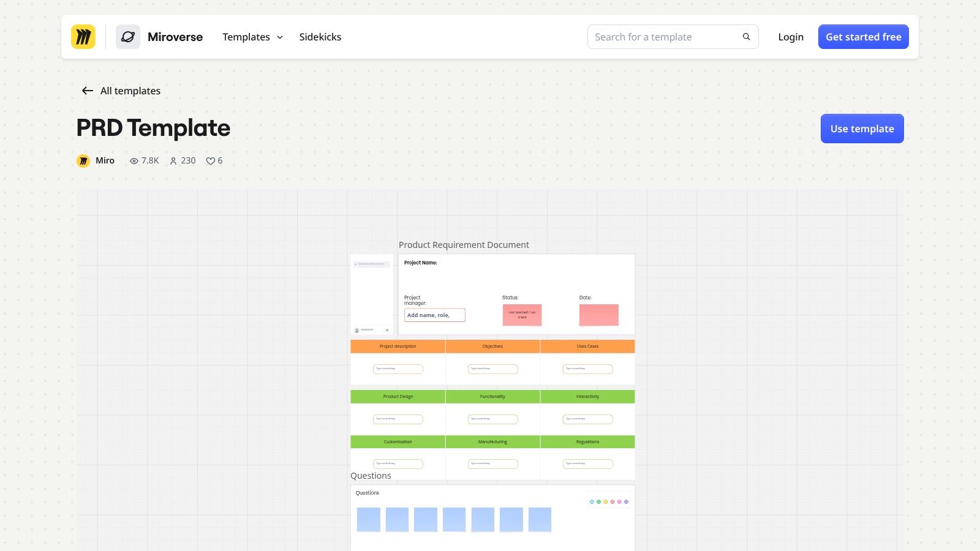The image size is (980, 551).
Task: Click the orange Objectives header
Action: point(492,347)
